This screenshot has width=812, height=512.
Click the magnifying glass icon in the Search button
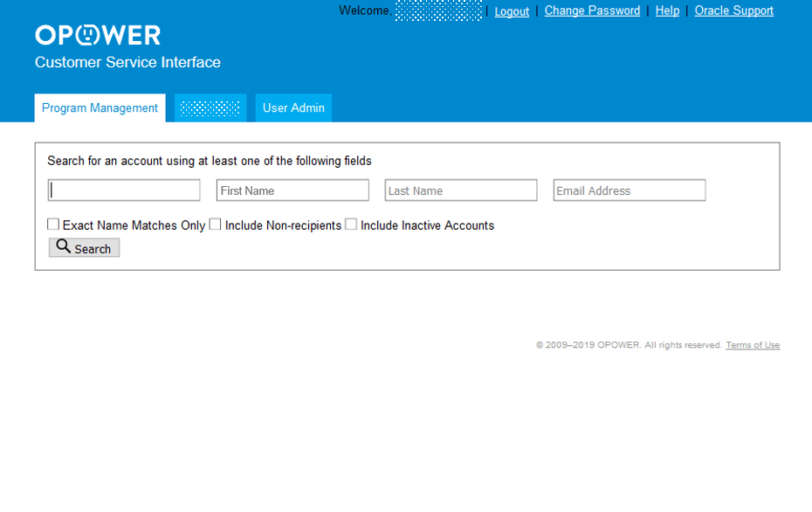63,247
